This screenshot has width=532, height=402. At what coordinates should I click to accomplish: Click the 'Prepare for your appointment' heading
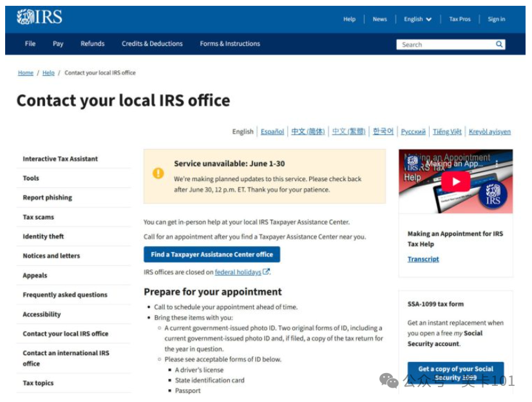pyautogui.click(x=213, y=291)
